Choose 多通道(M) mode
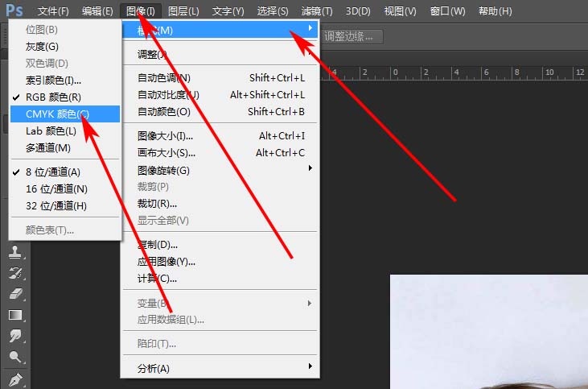 65,147
